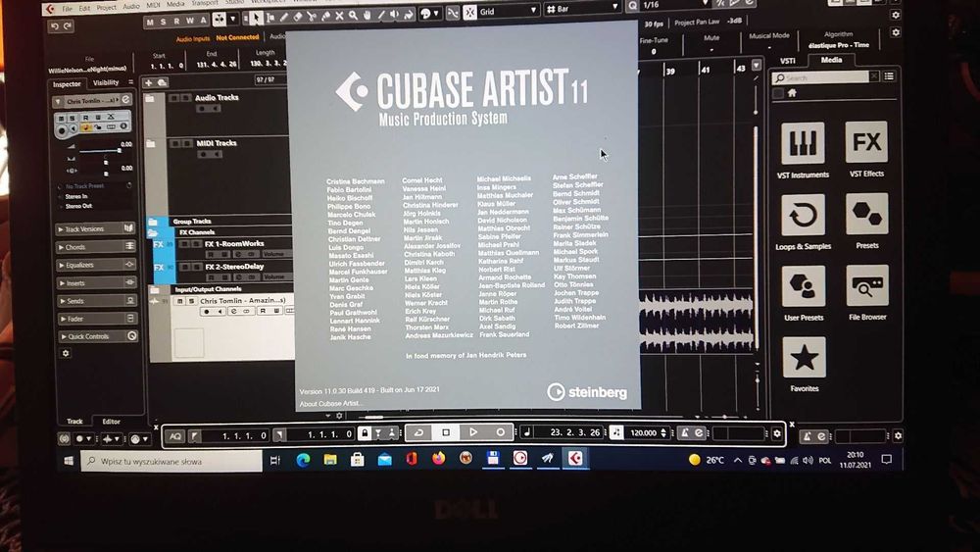Viewport: 980px width, 552px height.
Task: Open the File menu
Action: click(67, 9)
